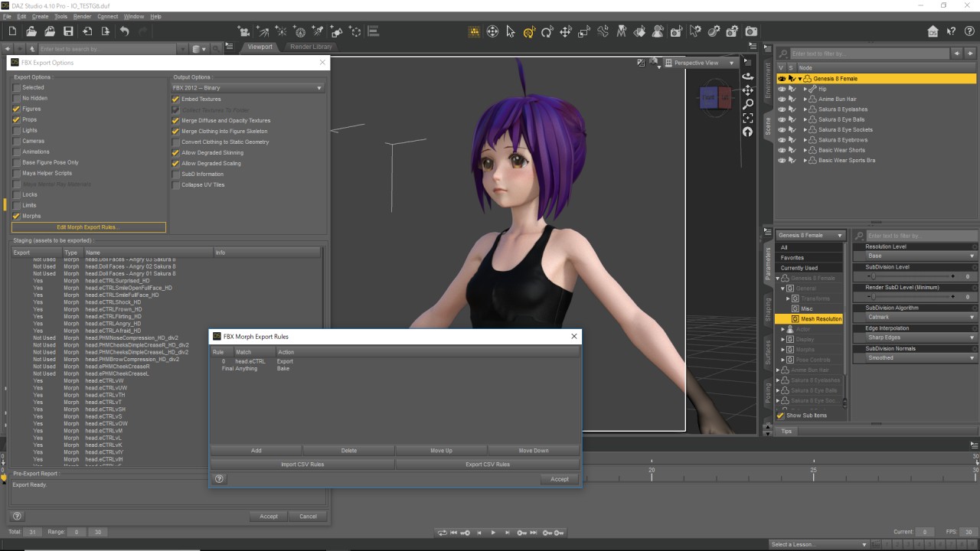Click Import CSV Rules button
This screenshot has height=551, width=980.
point(302,465)
